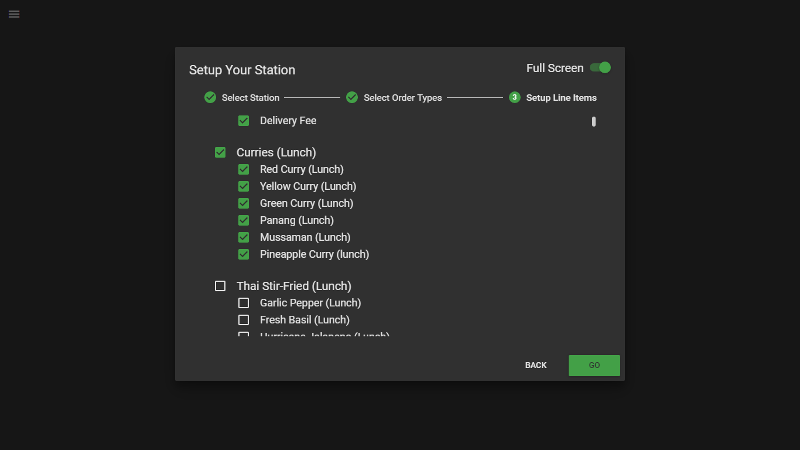Click the Panang (Lunch) label

pyautogui.click(x=296, y=220)
